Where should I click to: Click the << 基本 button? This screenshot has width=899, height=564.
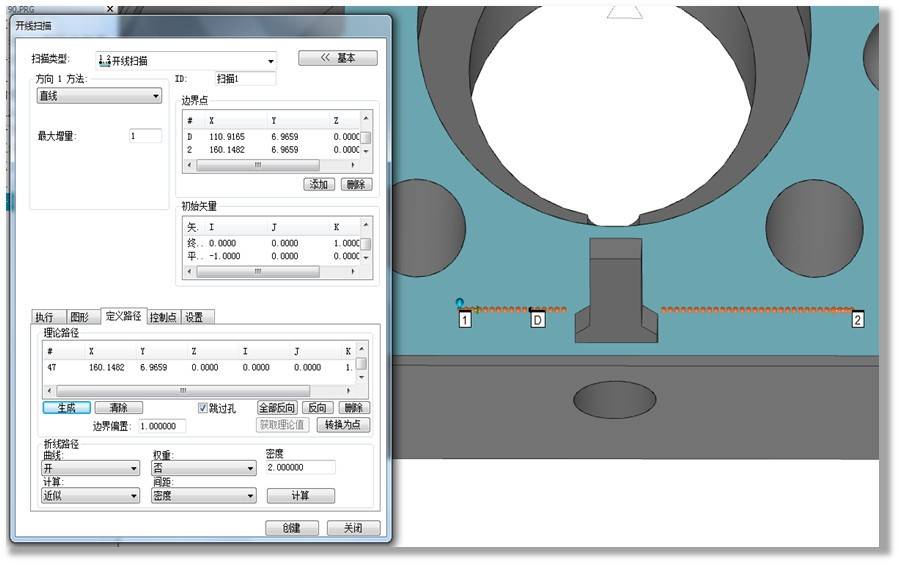pyautogui.click(x=337, y=58)
